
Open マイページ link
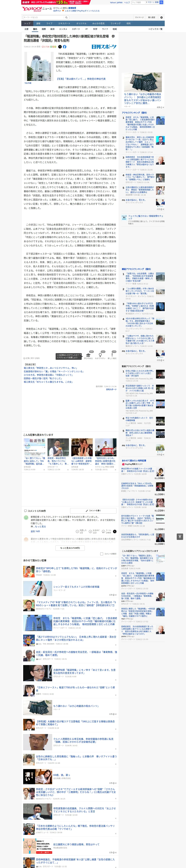click(139, 18)
